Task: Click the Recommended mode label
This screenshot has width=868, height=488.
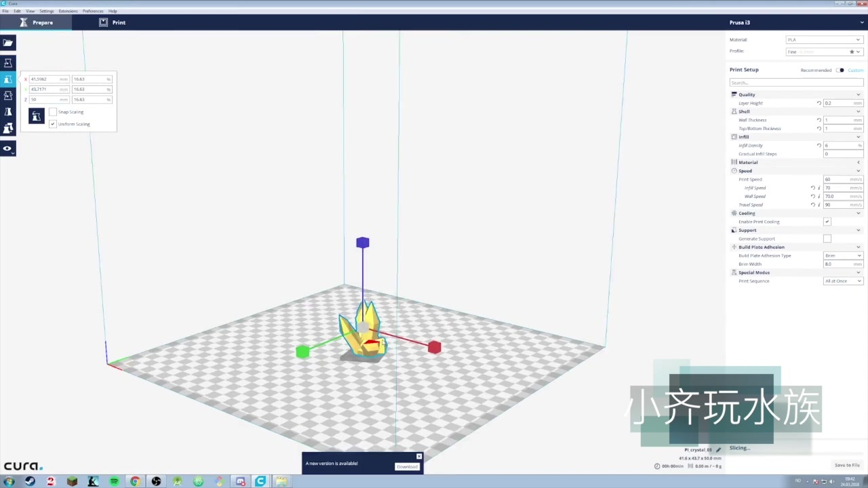Action: (816, 70)
